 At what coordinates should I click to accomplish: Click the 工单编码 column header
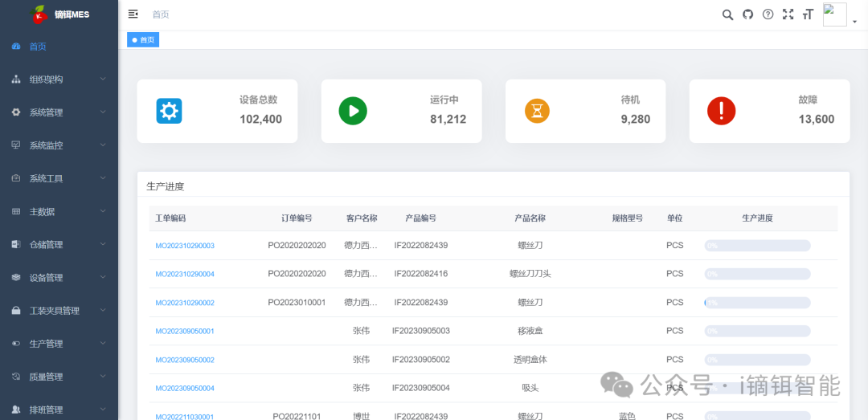(170, 218)
